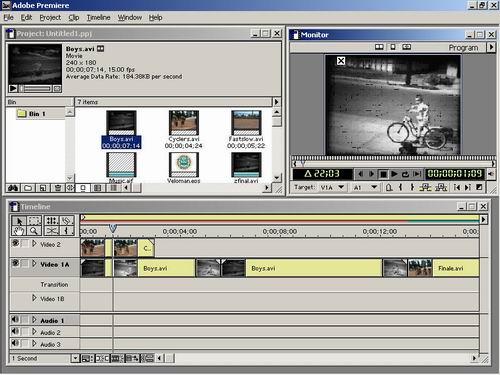Expand the Audio 1 track

pyautogui.click(x=34, y=320)
